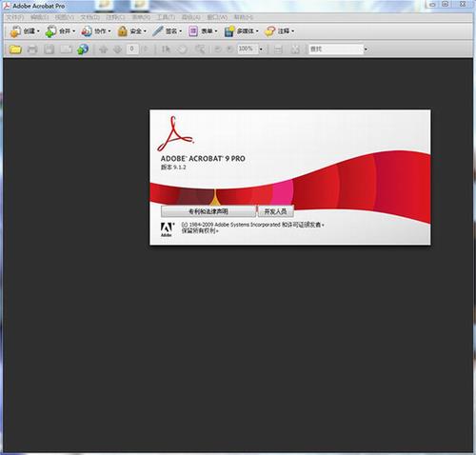Click the 保留所有权利 text line
This screenshot has width=476, height=455.
[200, 231]
